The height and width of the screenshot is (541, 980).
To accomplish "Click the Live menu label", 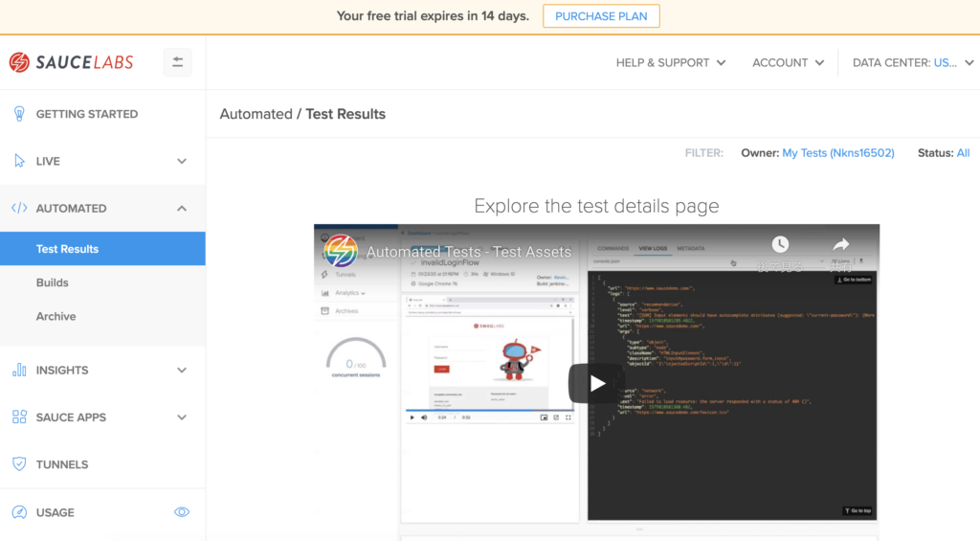I will tap(48, 162).
